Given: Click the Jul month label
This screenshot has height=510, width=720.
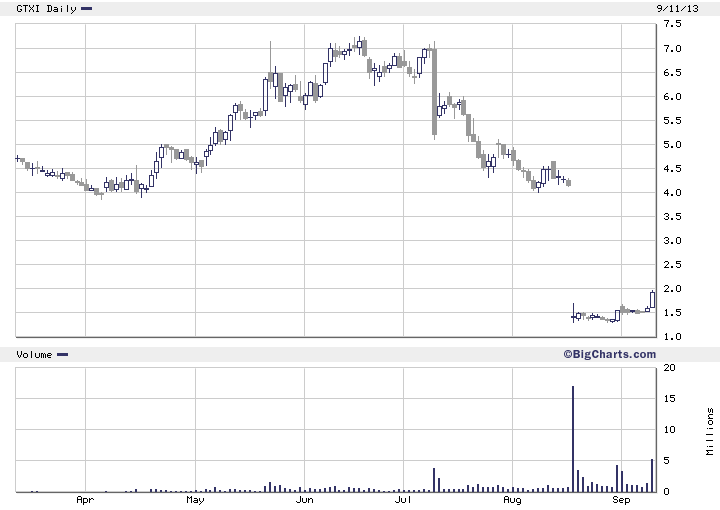Looking at the screenshot, I should [x=403, y=499].
